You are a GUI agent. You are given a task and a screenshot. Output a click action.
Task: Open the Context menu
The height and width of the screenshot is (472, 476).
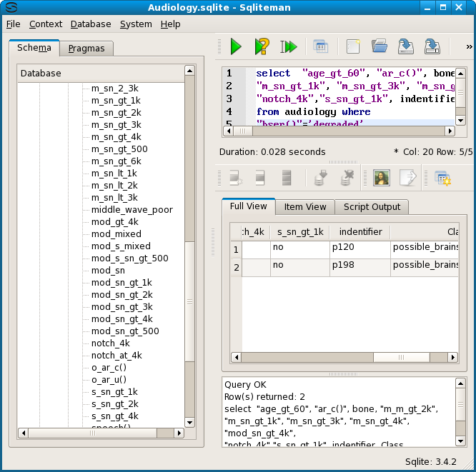tap(46, 24)
